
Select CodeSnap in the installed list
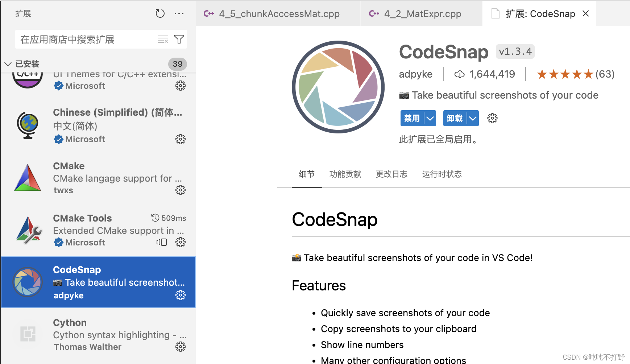tap(98, 282)
